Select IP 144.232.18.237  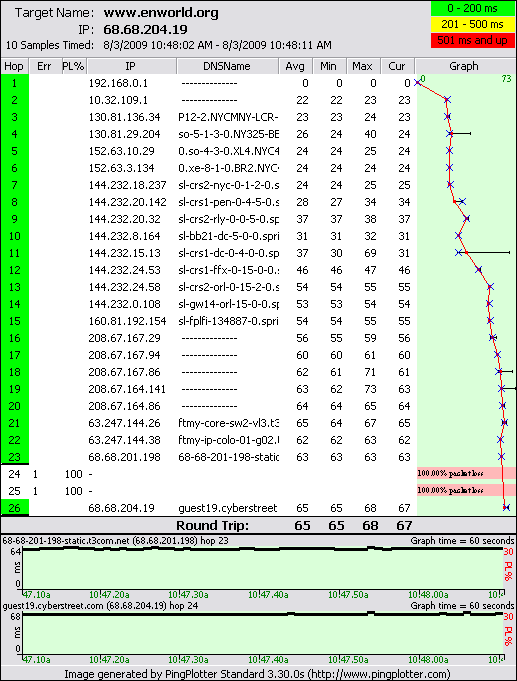[x=127, y=185]
